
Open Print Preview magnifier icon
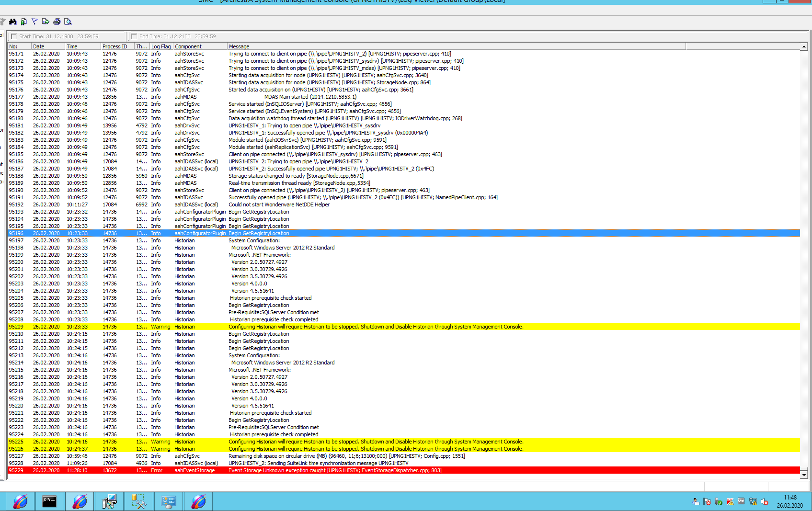[x=68, y=22]
